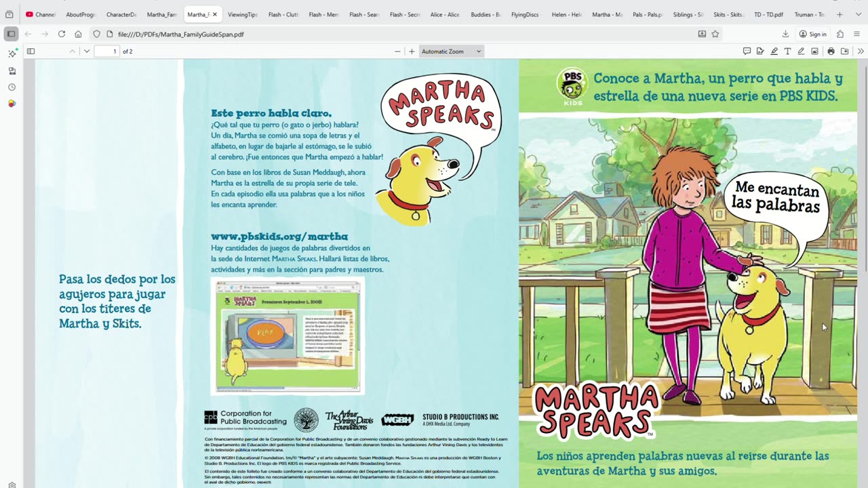Open Firefox View tab list icon
The height and width of the screenshot is (488, 868).
coord(9,14)
